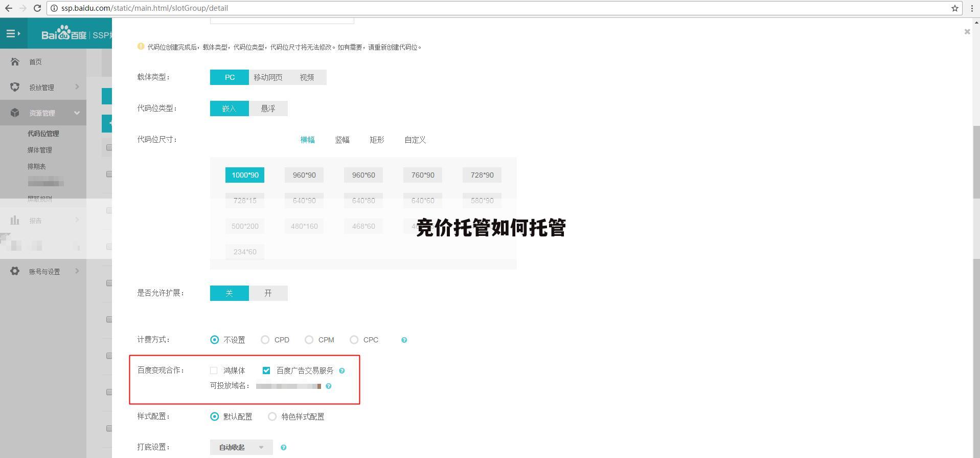The width and height of the screenshot is (980, 458).
Task: Select 视频 carrier type tab
Action: click(x=307, y=77)
